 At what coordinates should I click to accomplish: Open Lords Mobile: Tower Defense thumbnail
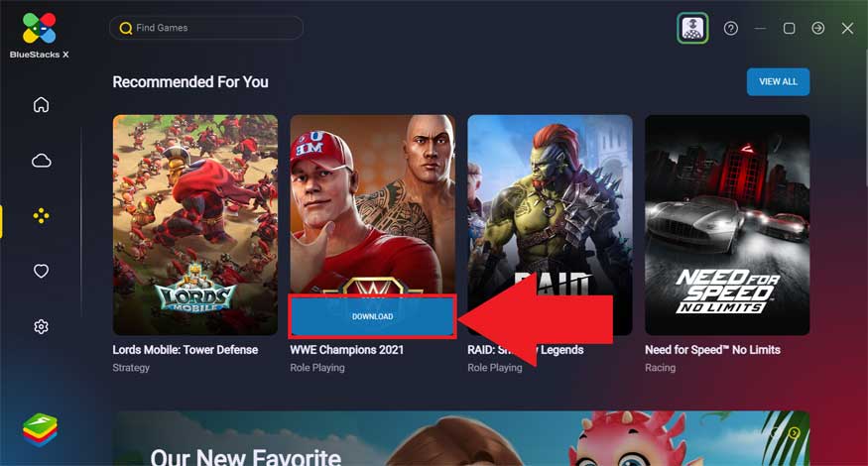tap(195, 225)
